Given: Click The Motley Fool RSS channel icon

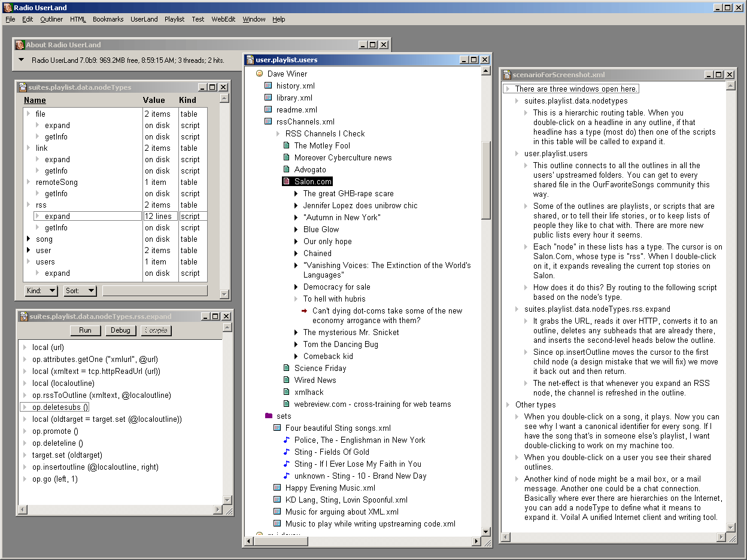Looking at the screenshot, I should (286, 145).
